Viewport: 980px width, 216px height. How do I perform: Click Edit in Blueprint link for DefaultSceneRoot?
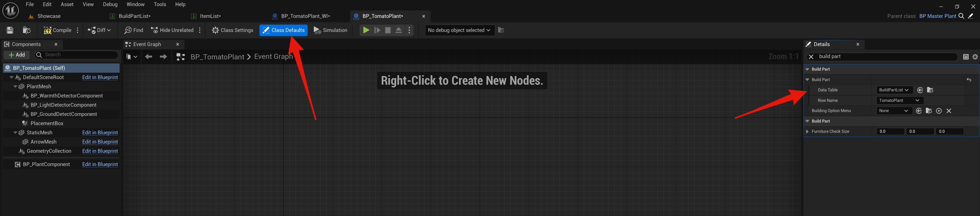click(100, 77)
